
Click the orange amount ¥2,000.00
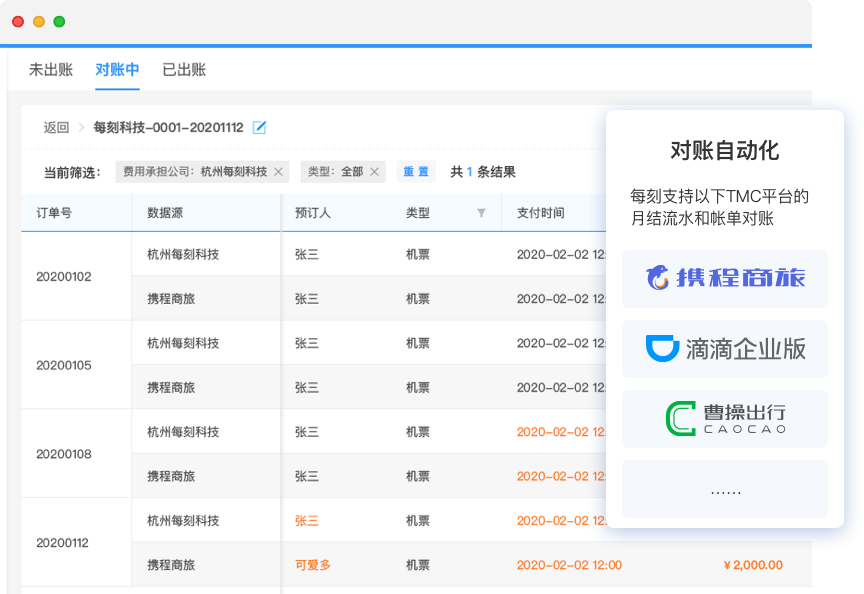(x=752, y=564)
